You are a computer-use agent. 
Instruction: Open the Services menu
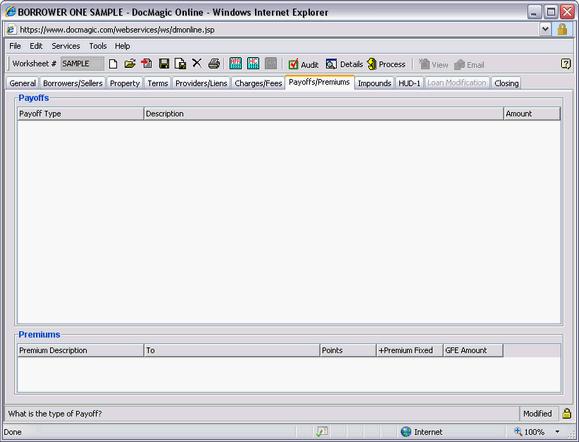click(x=66, y=46)
